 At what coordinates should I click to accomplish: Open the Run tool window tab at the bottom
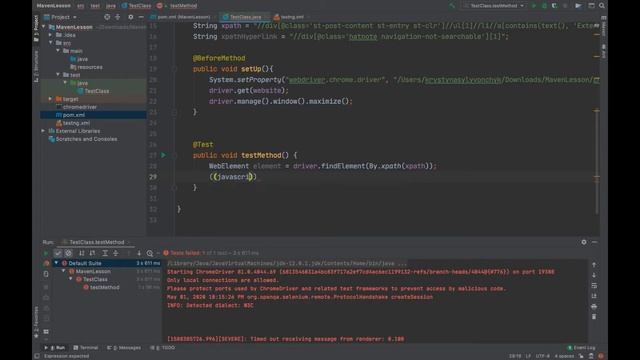[56, 348]
